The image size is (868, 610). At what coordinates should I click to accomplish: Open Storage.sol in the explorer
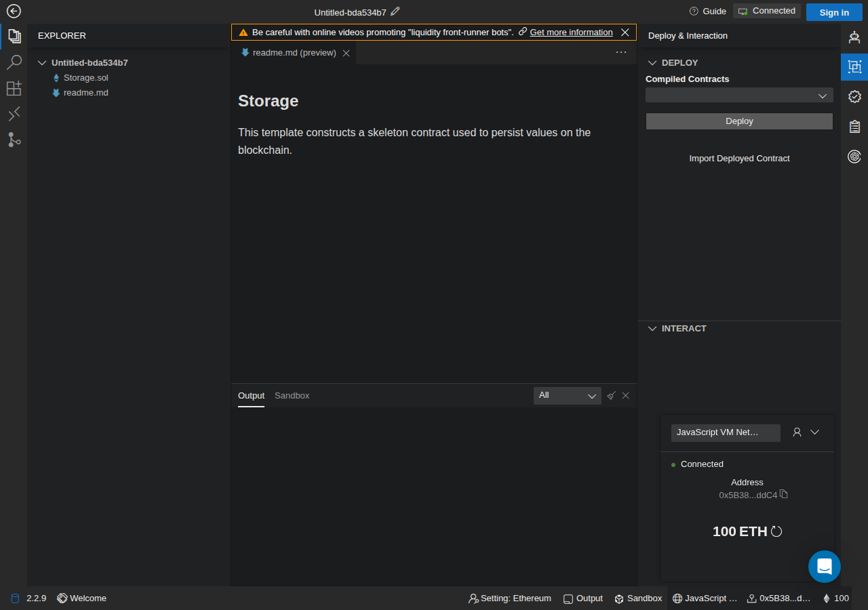click(86, 78)
